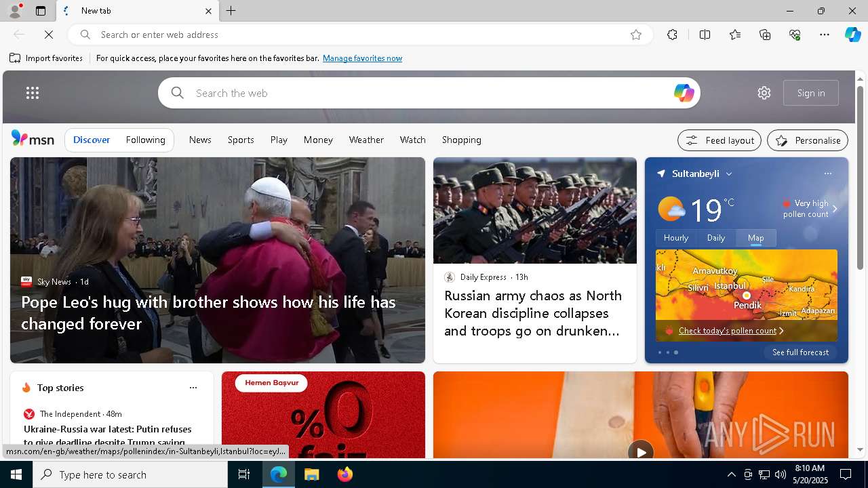Open page settings gear icon

pyautogui.click(x=764, y=93)
